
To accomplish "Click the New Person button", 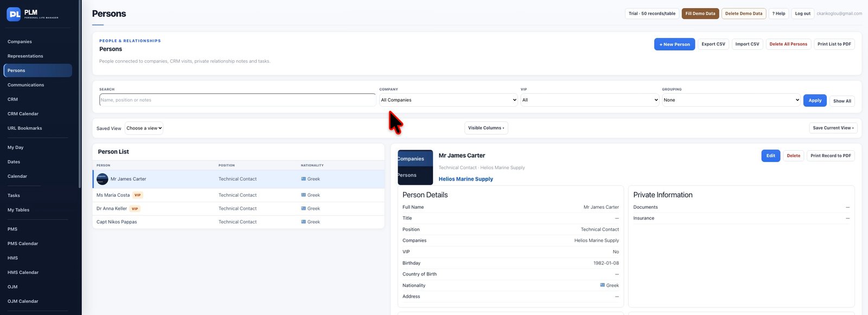I will coord(674,44).
